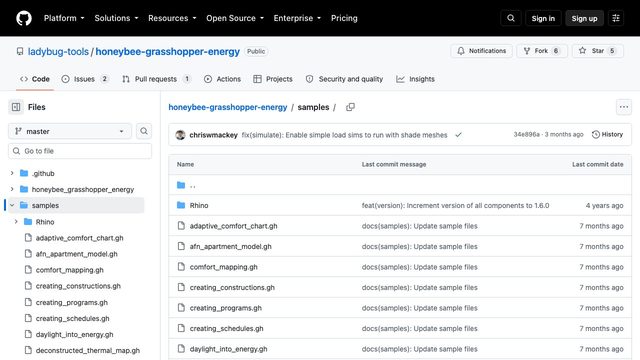This screenshot has height=360, width=640.
Task: Open Open Source dropdown menu
Action: [235, 18]
